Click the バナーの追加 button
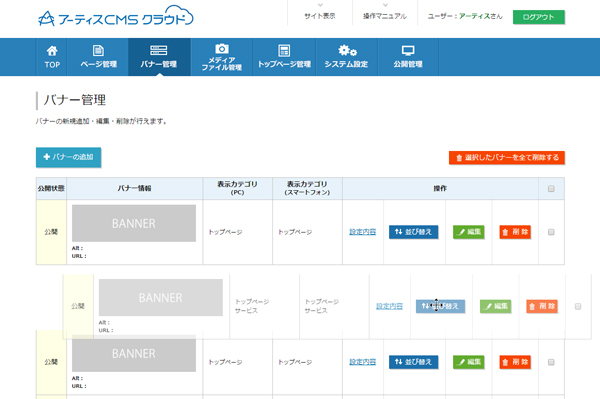Viewport: 600px width, 399px height. pos(68,157)
